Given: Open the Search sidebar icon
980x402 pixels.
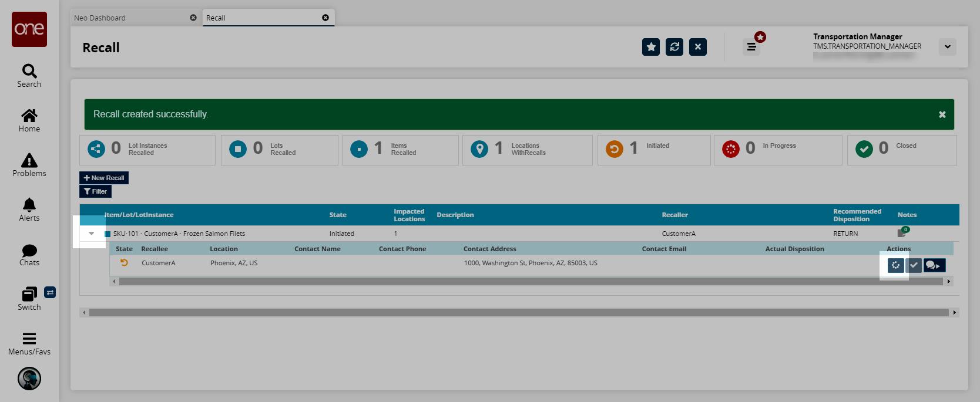Looking at the screenshot, I should (29, 76).
